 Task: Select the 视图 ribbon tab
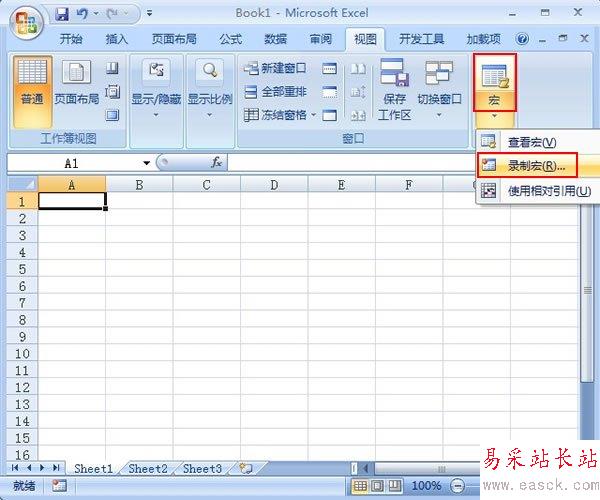[365, 39]
